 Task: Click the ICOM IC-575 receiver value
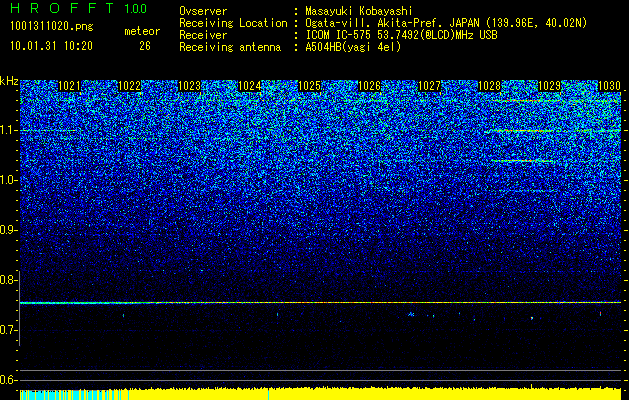(401, 35)
